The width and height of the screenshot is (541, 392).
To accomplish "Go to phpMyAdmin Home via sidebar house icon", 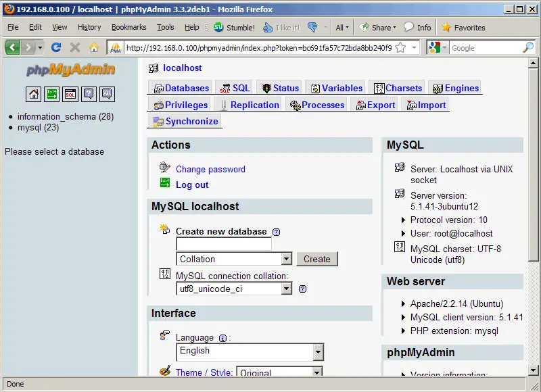I will pos(33,94).
